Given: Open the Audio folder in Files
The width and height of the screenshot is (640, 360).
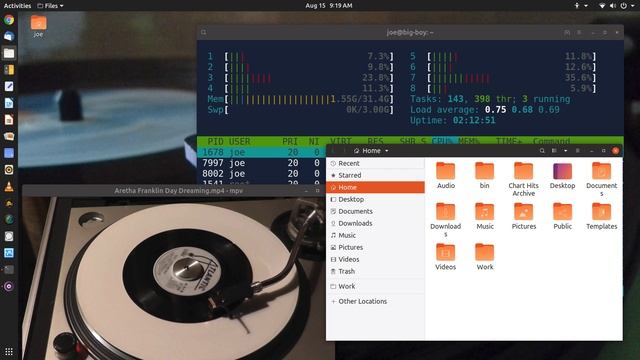Looking at the screenshot, I should [445, 176].
